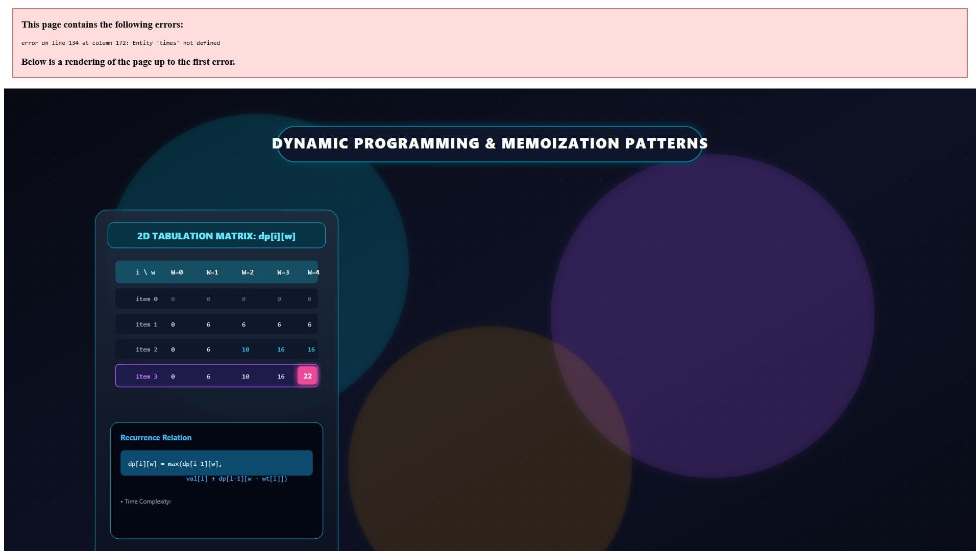The width and height of the screenshot is (980, 551).
Task: Click the W=2 value 6 in item 1 row
Action: tap(243, 324)
